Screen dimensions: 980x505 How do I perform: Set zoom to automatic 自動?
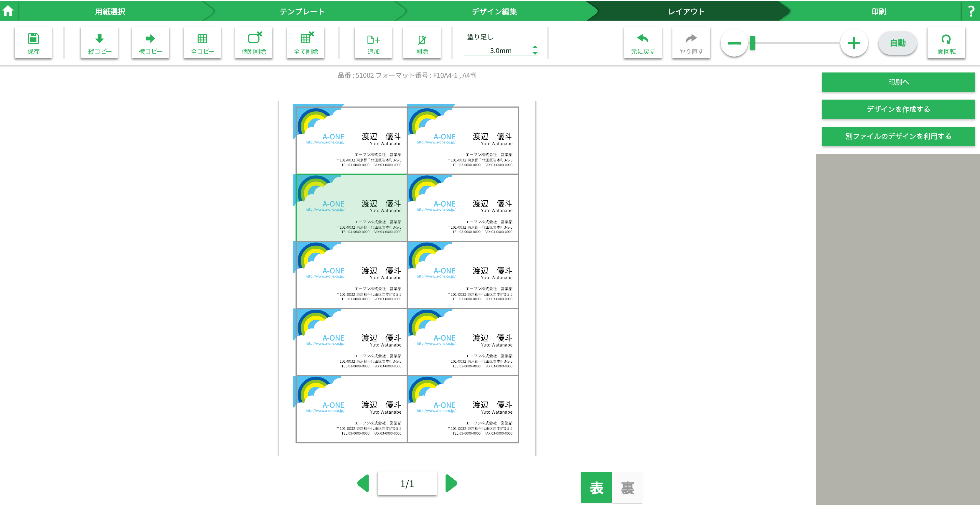click(898, 43)
